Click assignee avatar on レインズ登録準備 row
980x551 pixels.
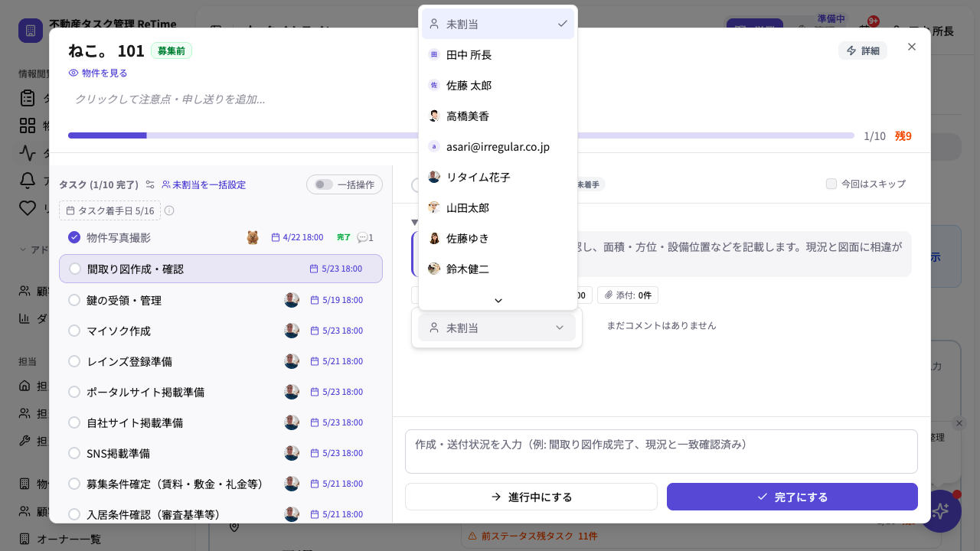[x=292, y=361]
